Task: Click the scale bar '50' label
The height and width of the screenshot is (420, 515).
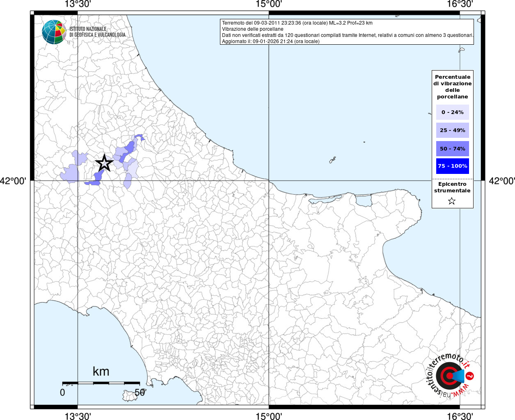Action: point(140,393)
